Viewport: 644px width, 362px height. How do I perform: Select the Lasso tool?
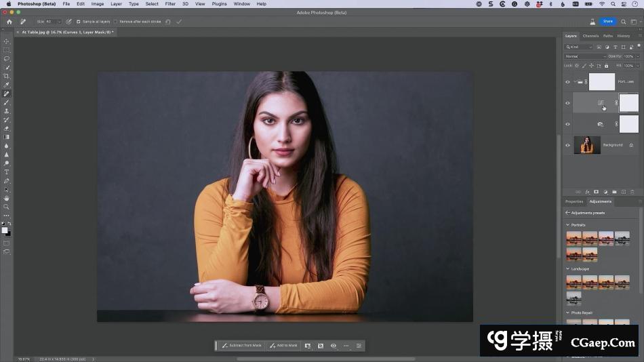click(x=7, y=59)
